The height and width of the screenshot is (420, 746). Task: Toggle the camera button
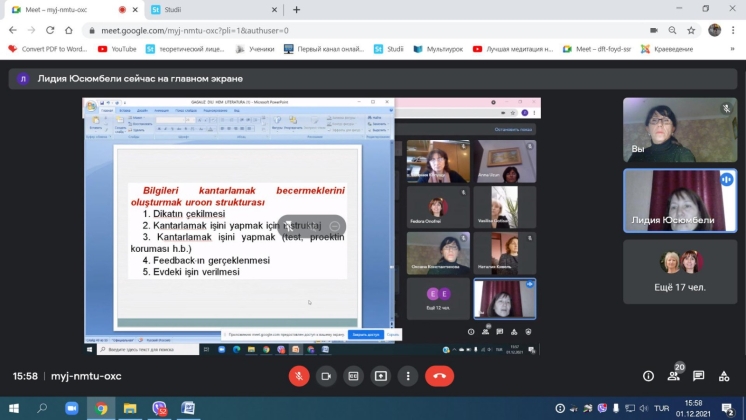click(325, 376)
